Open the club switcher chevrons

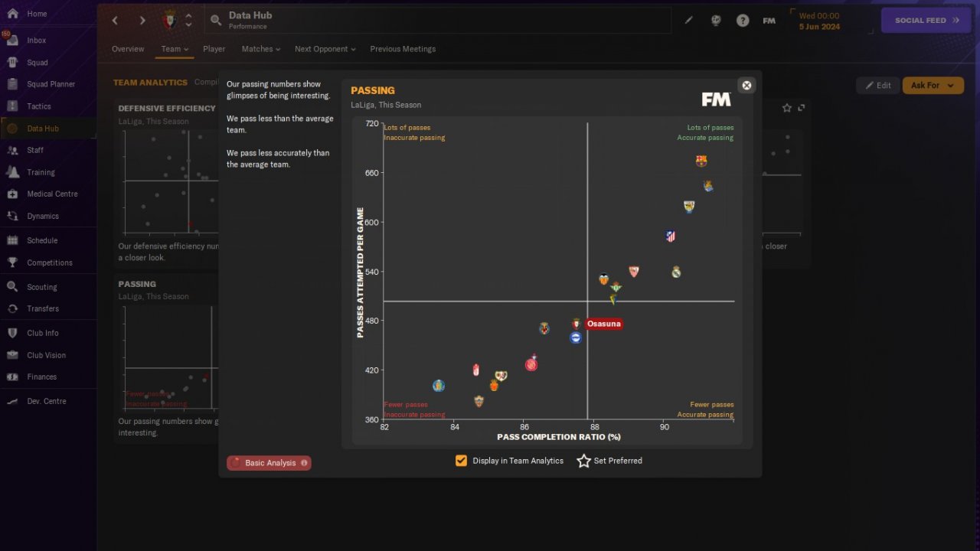[188, 20]
